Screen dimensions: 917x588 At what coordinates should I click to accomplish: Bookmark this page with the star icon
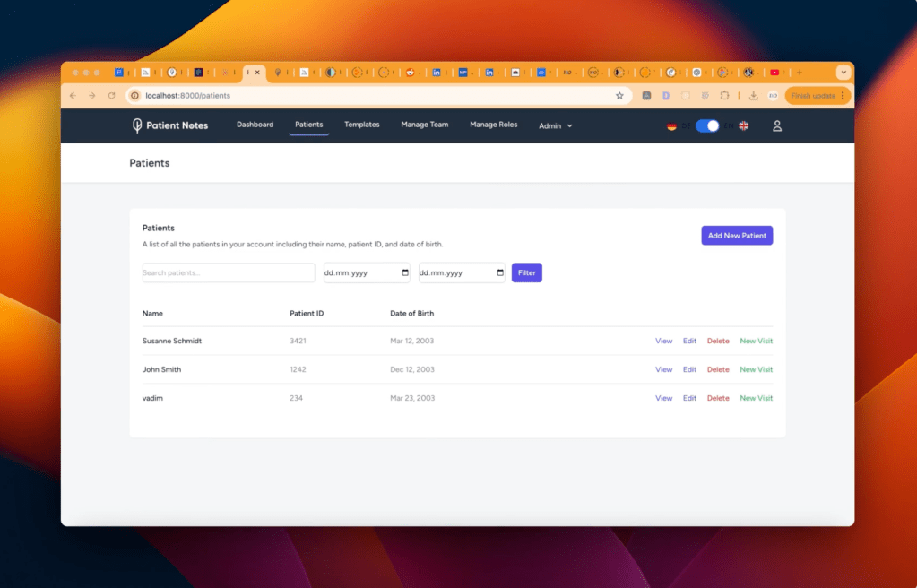point(619,95)
